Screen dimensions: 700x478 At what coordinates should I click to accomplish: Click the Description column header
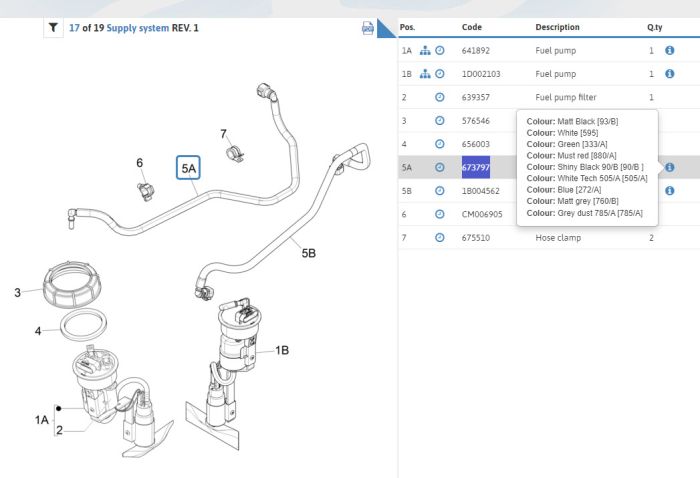pos(557,27)
